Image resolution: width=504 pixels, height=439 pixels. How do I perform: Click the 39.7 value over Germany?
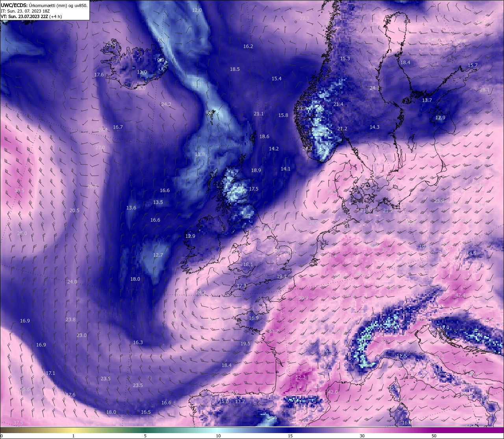click(387, 249)
